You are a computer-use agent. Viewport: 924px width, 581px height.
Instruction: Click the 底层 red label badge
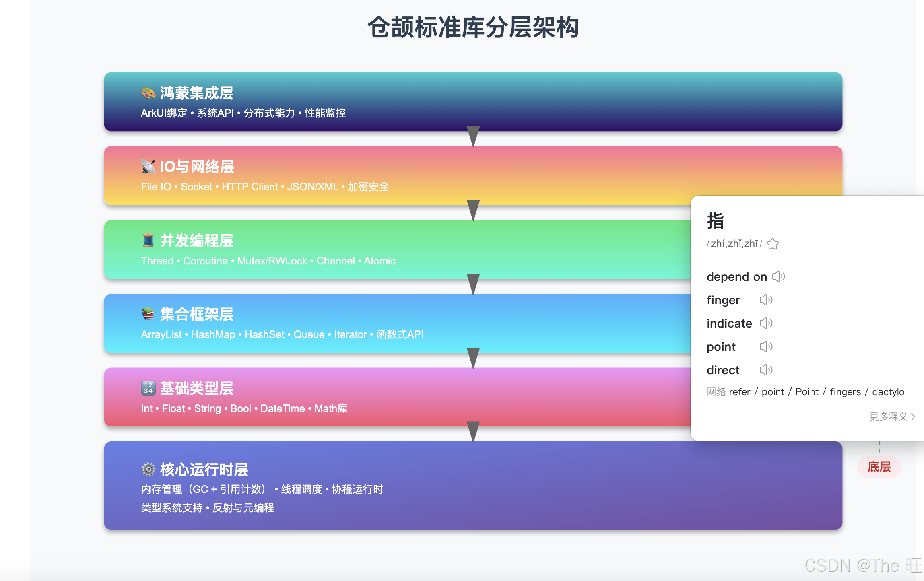(879, 467)
